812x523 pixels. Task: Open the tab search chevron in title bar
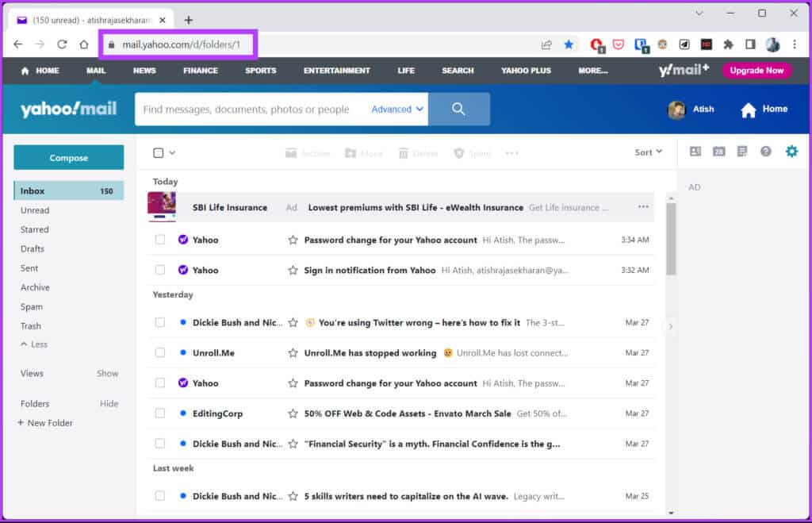pyautogui.click(x=699, y=13)
